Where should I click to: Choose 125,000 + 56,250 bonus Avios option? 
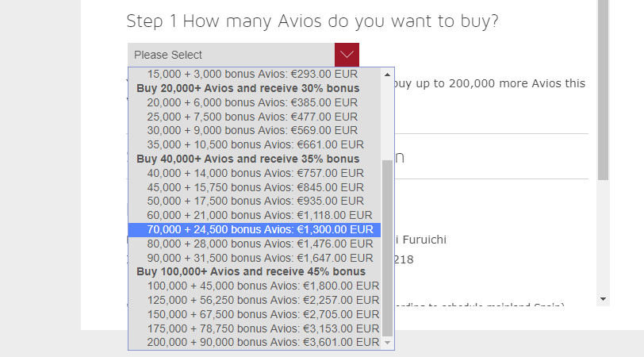(263, 300)
